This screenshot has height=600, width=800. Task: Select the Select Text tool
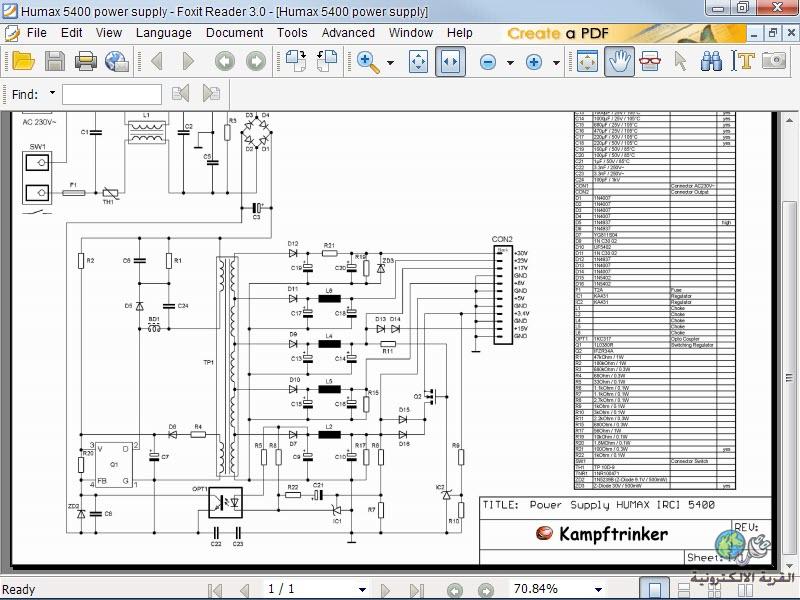tap(743, 62)
